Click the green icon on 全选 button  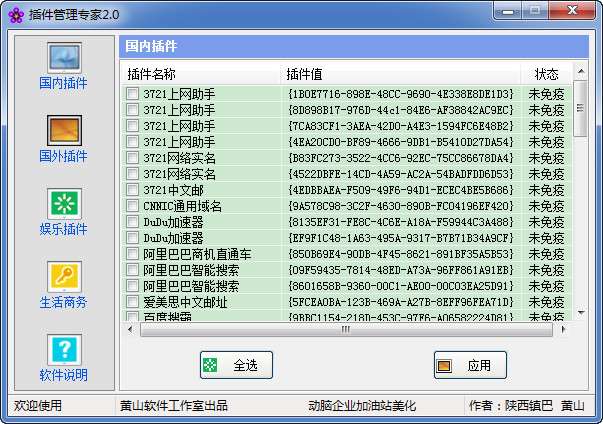210,365
